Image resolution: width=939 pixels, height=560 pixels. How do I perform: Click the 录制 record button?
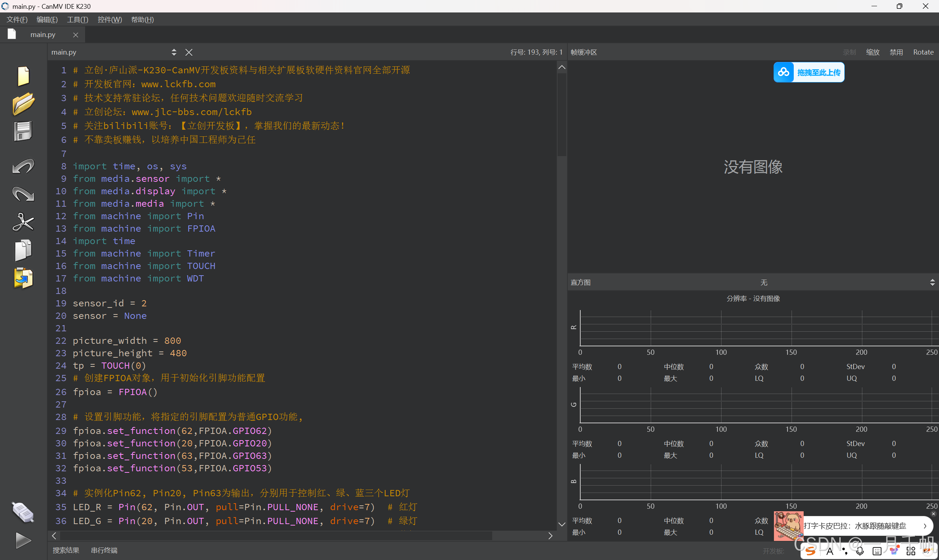click(849, 52)
